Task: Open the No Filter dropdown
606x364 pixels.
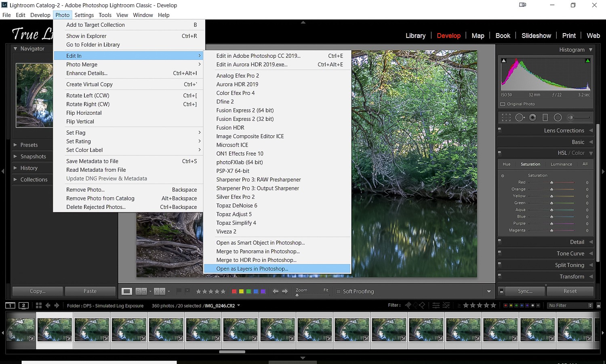Action: click(570, 305)
